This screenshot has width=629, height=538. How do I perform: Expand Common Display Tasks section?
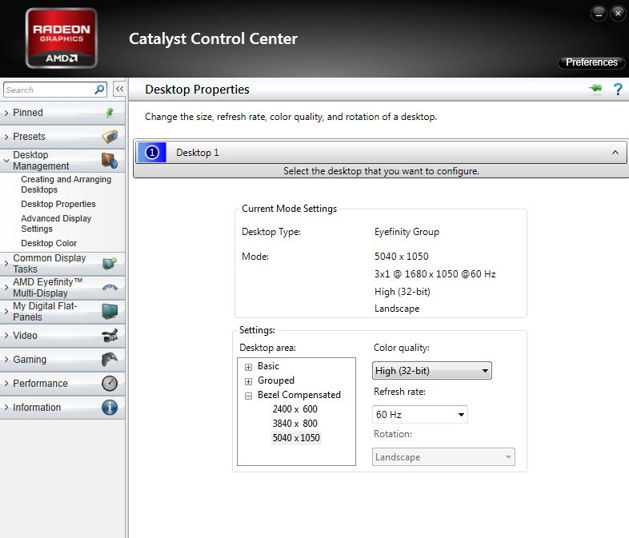point(63,263)
